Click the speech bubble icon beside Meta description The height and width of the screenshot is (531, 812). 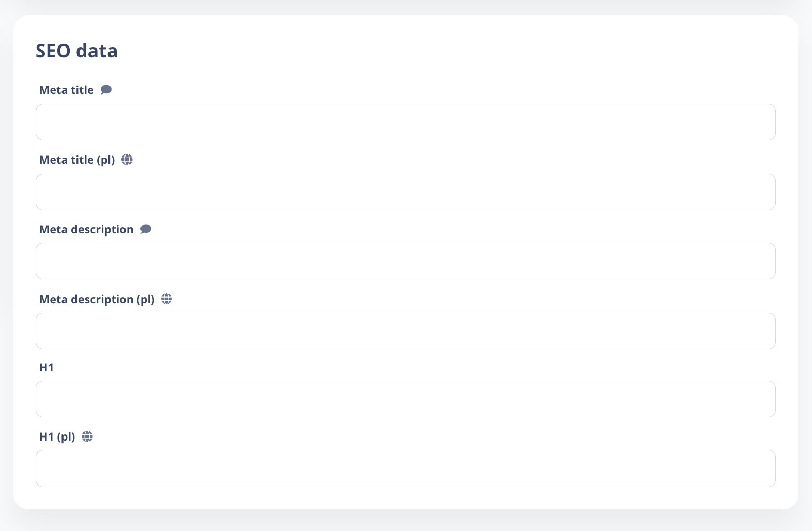click(146, 229)
